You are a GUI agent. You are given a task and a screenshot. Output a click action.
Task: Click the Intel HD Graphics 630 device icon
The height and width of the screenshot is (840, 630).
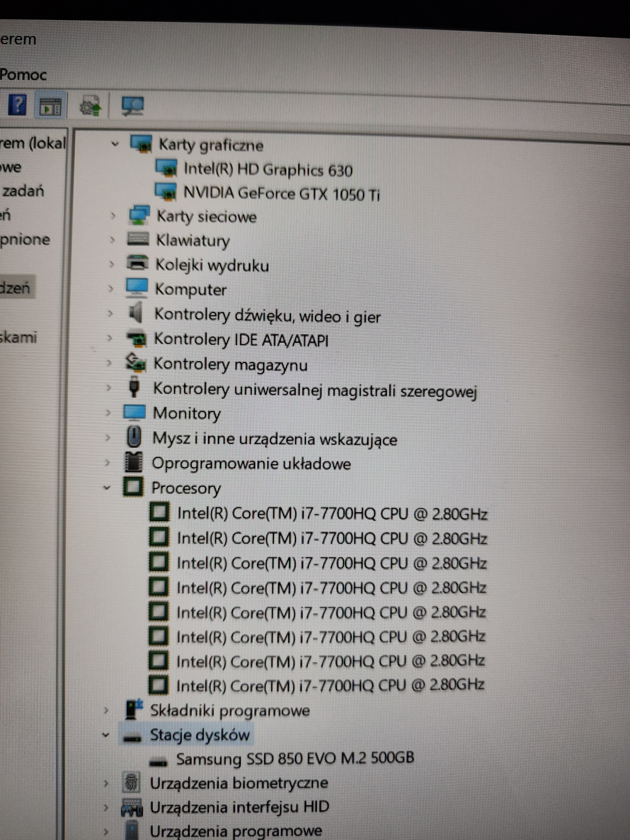click(166, 168)
